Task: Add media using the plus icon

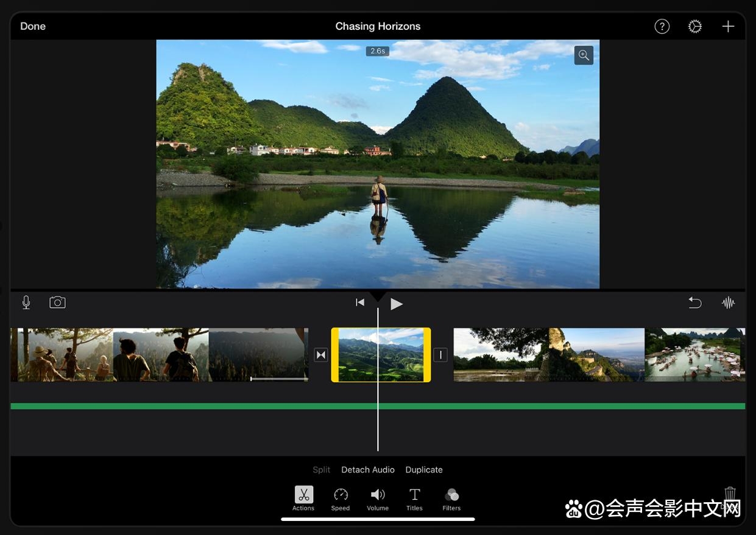Action: 728,26
